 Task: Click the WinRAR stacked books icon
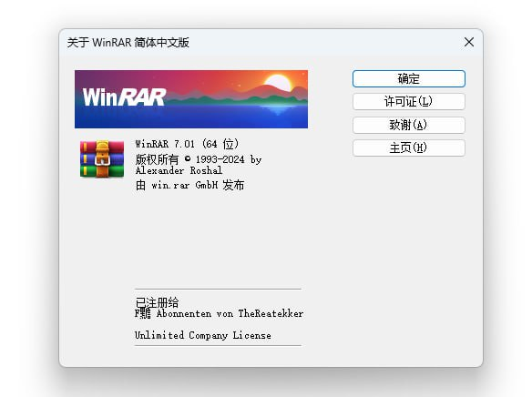(x=102, y=158)
